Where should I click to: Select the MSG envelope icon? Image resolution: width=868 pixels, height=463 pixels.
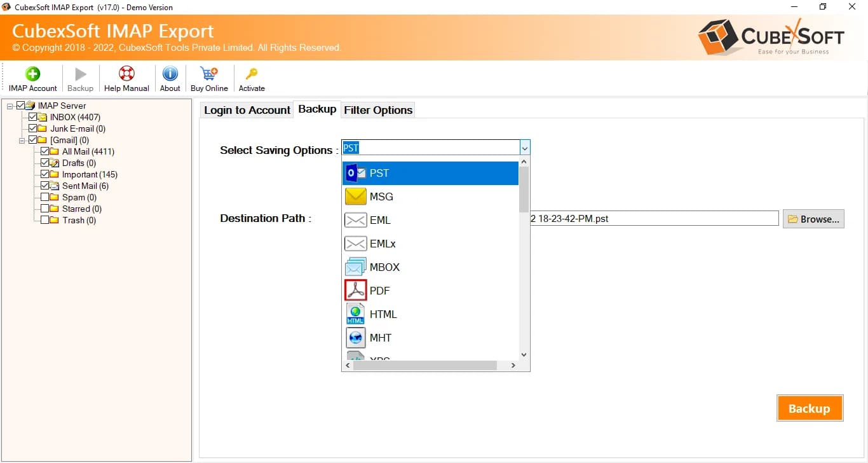click(355, 197)
